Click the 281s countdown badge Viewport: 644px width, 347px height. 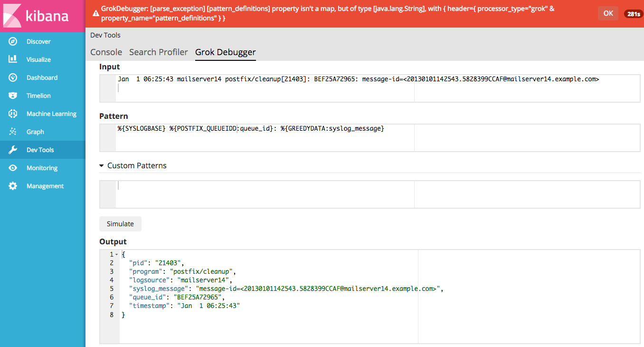633,14
